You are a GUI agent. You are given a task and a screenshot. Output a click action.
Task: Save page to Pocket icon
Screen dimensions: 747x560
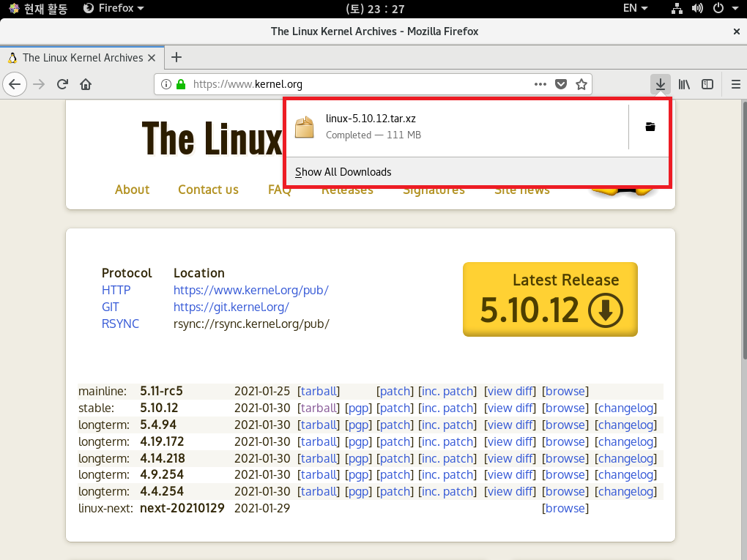(x=561, y=84)
